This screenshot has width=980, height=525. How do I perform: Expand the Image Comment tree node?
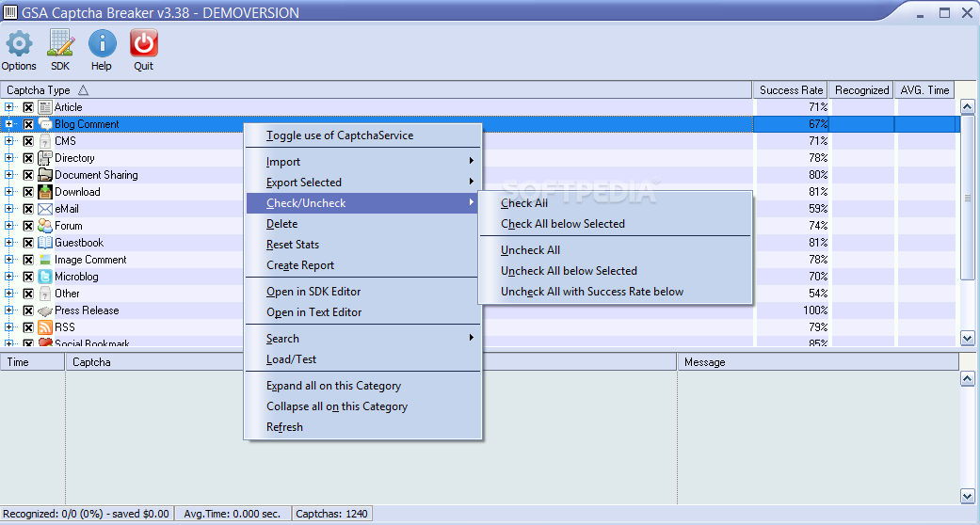[8, 259]
